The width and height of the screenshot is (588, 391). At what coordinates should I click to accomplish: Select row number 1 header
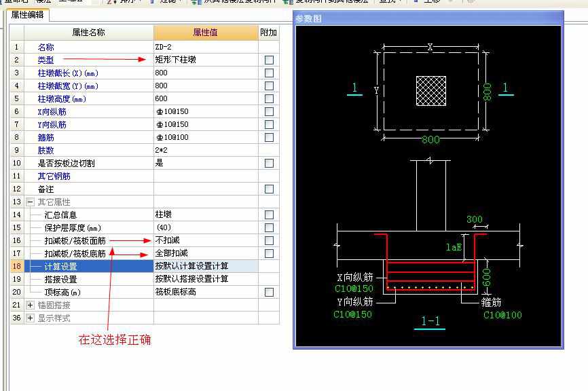tap(17, 47)
